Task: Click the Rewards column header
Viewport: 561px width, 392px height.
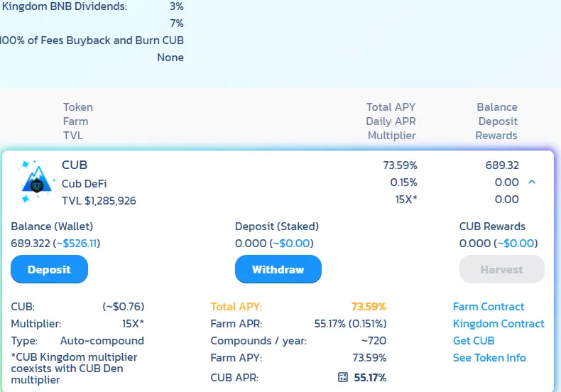Action: pyautogui.click(x=496, y=136)
